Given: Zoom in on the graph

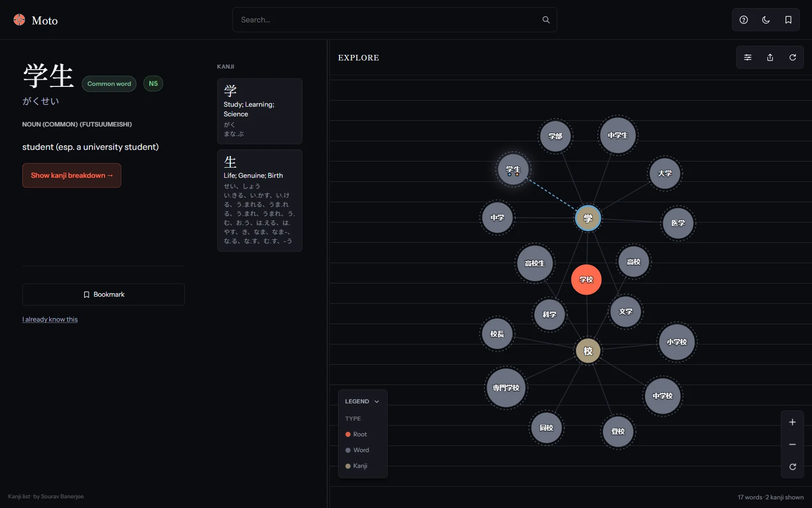Looking at the screenshot, I should click(792, 422).
